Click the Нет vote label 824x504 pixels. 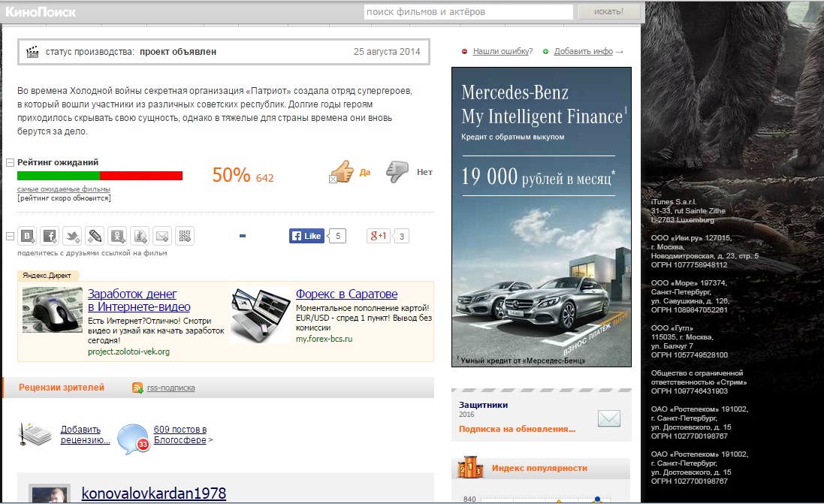tap(424, 172)
